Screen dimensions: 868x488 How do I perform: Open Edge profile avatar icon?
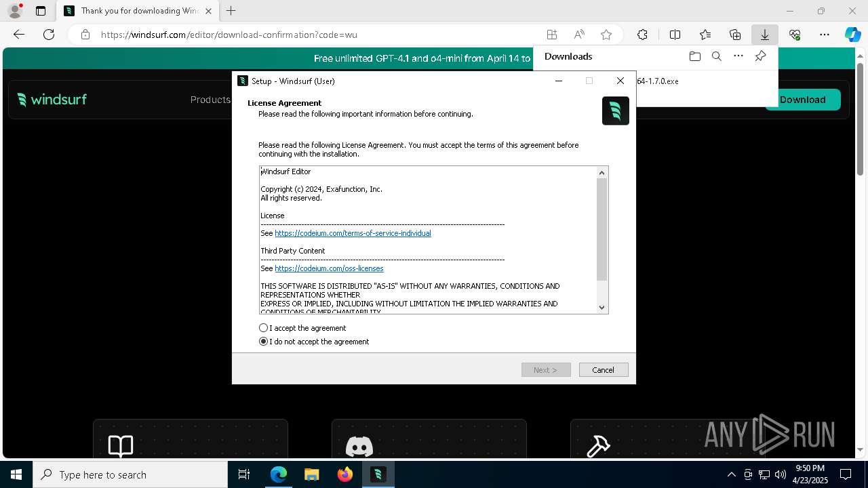click(14, 11)
